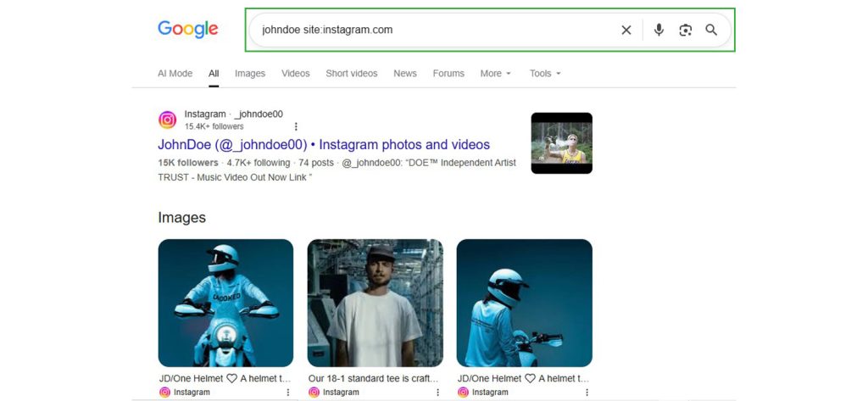
Task: Open three-dot menu under first JD/One Helmet image
Action: [x=288, y=393]
